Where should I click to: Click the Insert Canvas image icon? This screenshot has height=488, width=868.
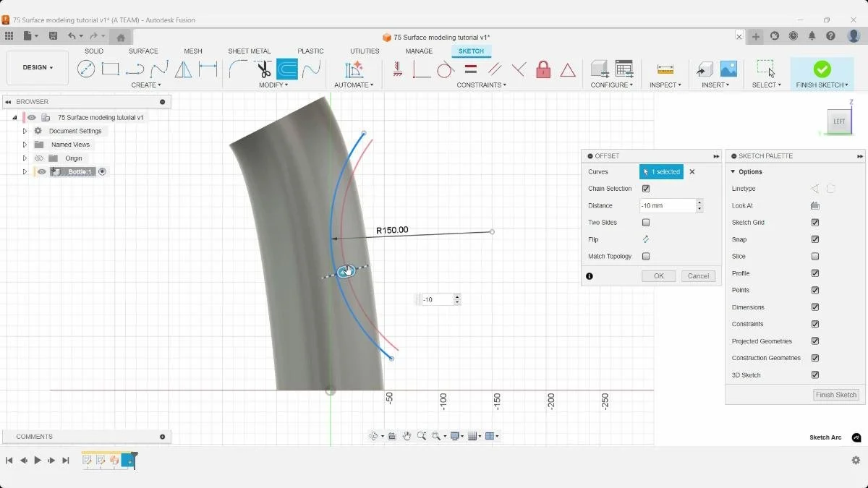[728, 69]
